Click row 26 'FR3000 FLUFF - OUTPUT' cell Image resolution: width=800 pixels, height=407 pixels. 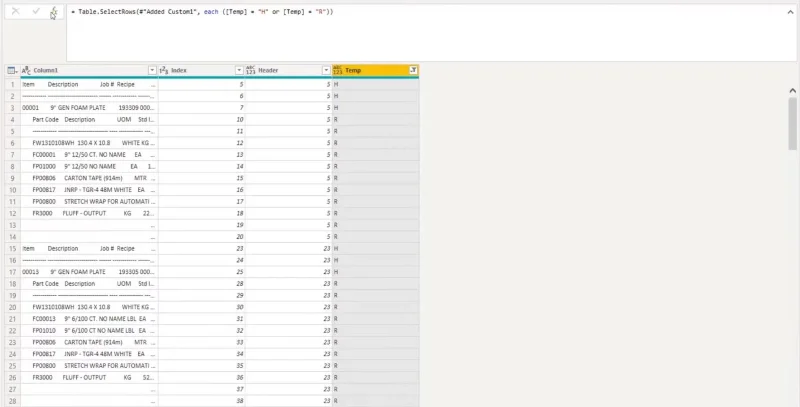click(89, 377)
